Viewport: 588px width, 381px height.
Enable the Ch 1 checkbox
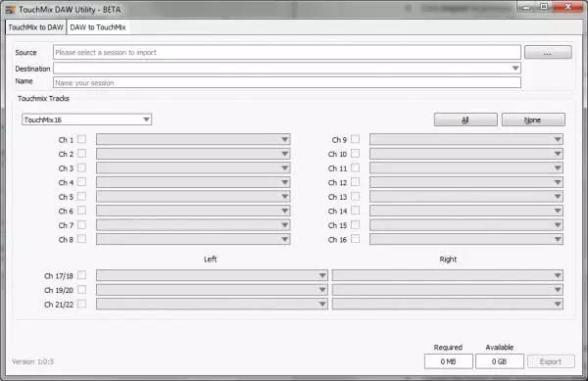pyautogui.click(x=81, y=139)
